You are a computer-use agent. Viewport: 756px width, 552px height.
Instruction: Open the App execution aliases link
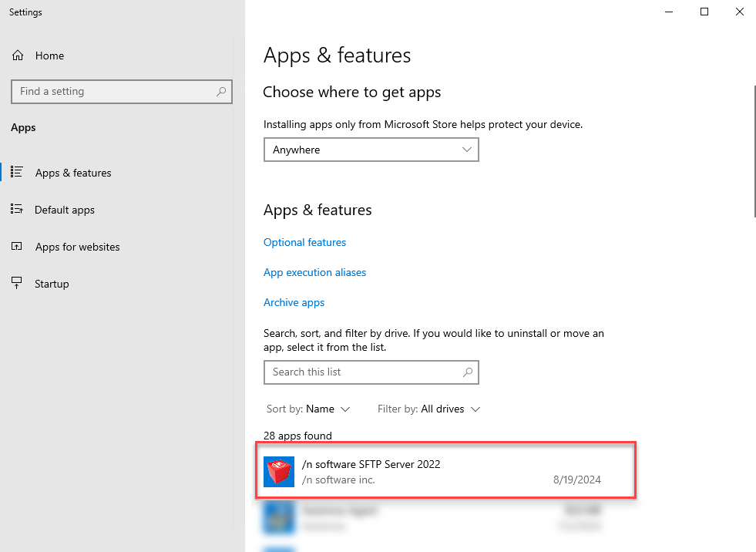(314, 272)
